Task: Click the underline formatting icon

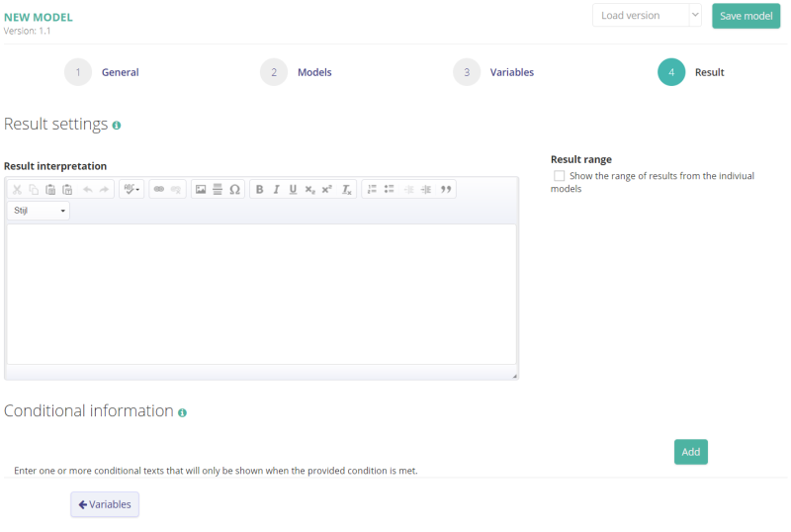Action: [293, 189]
